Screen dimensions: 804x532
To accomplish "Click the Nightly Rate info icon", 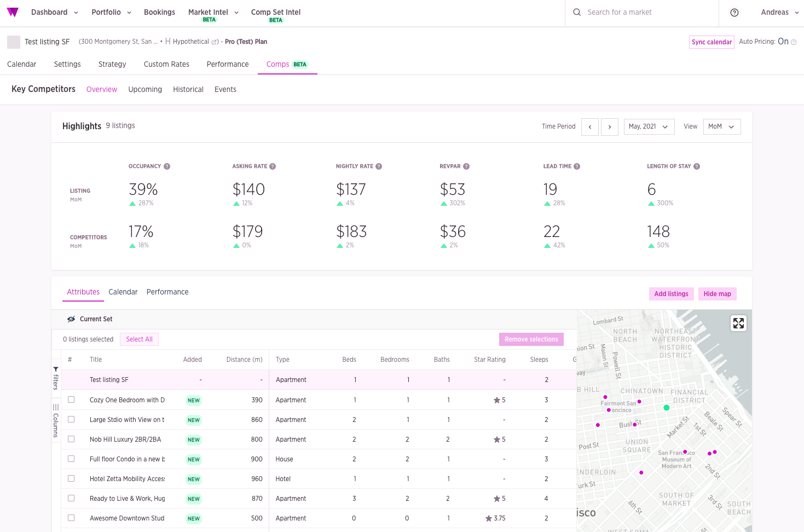I will (x=379, y=166).
